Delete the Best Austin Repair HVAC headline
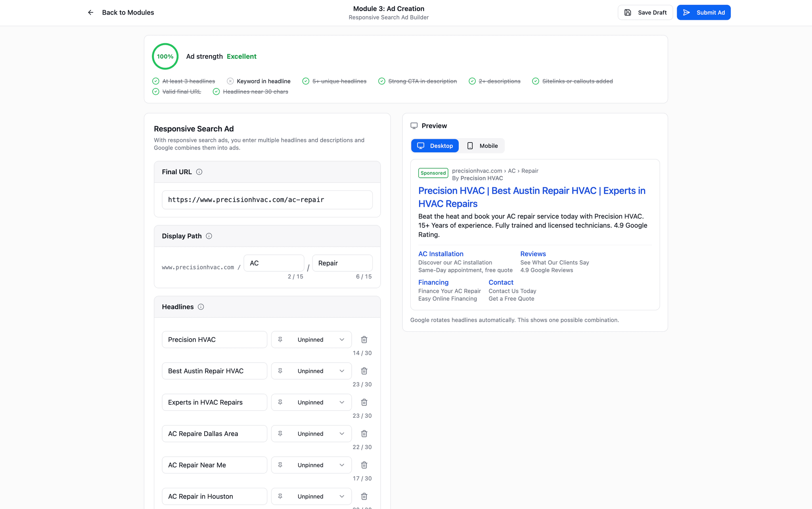The width and height of the screenshot is (812, 509). pyautogui.click(x=364, y=371)
